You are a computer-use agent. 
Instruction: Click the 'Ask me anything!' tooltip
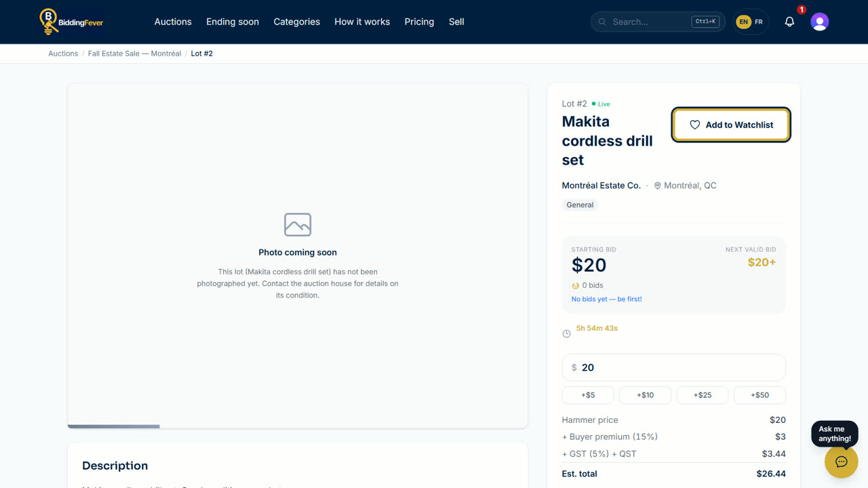click(x=835, y=434)
